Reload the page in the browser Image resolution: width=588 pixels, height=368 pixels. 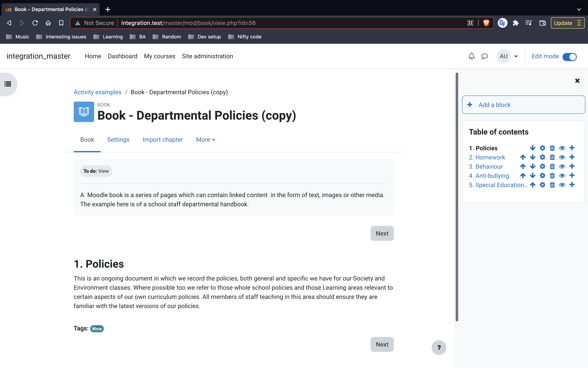coord(35,23)
